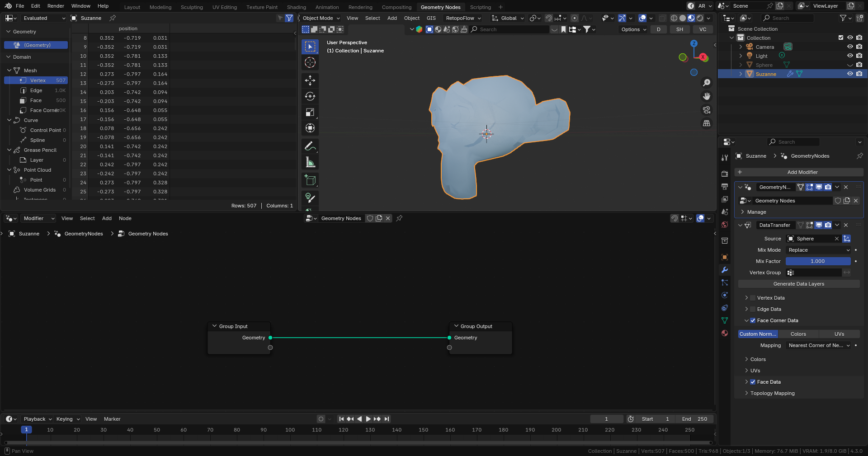Switch viewport to orthographic grid view

point(707,123)
